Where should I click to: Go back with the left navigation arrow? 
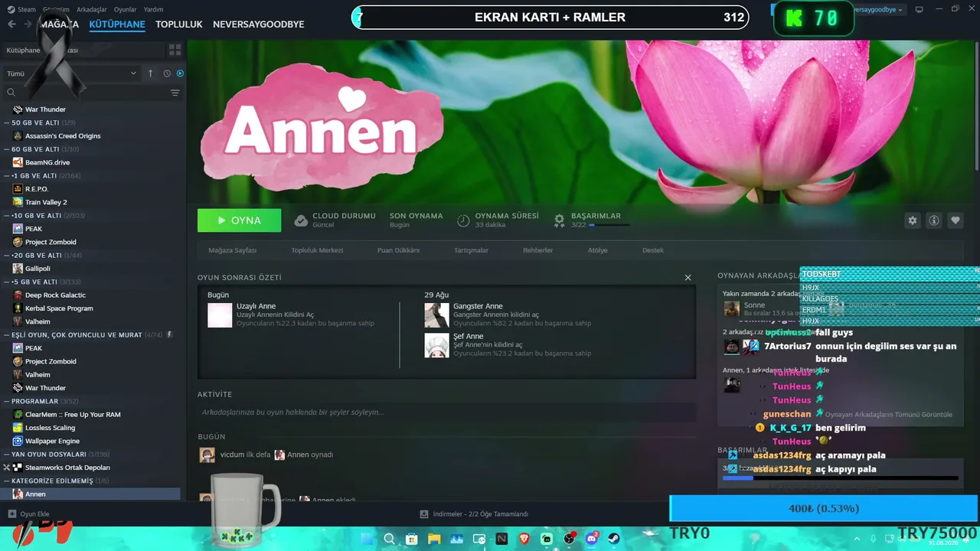click(11, 24)
